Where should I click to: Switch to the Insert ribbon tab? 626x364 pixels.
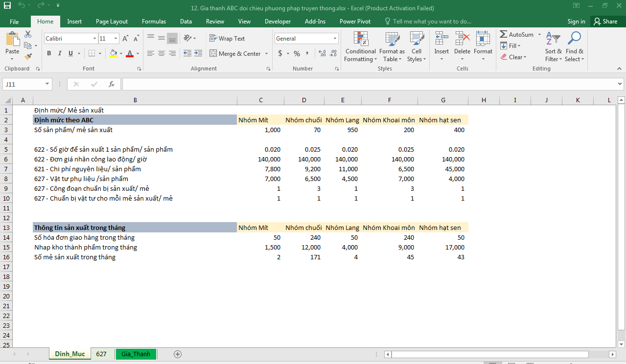point(74,22)
